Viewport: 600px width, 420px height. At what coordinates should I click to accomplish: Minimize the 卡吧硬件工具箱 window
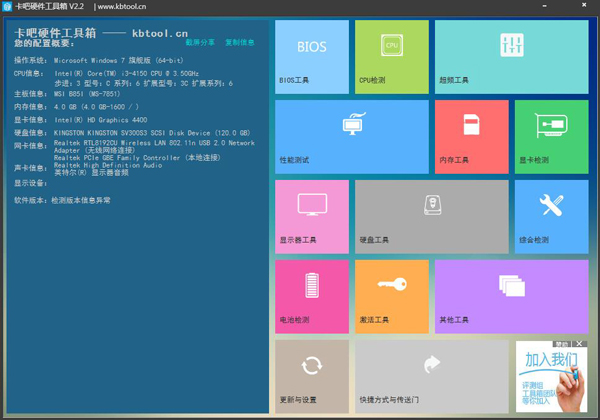coord(545,6)
